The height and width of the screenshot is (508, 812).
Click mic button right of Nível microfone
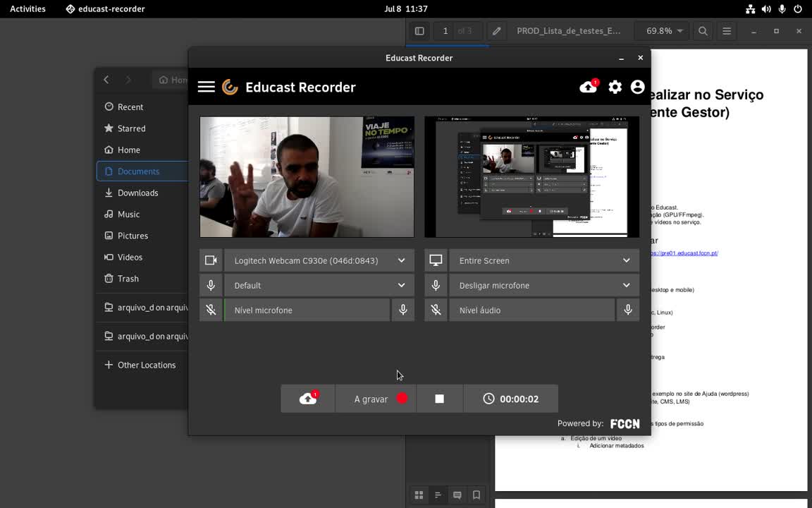403,310
